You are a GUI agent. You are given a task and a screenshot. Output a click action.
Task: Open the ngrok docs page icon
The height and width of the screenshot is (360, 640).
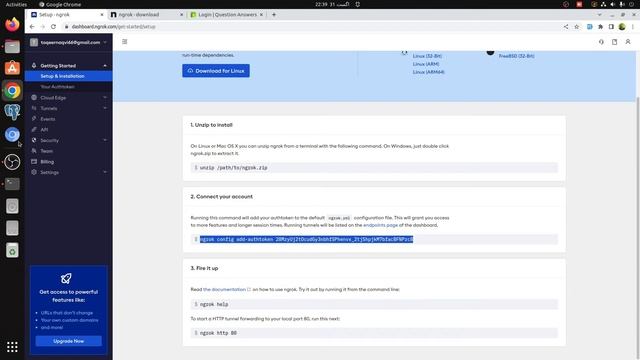[614, 42]
